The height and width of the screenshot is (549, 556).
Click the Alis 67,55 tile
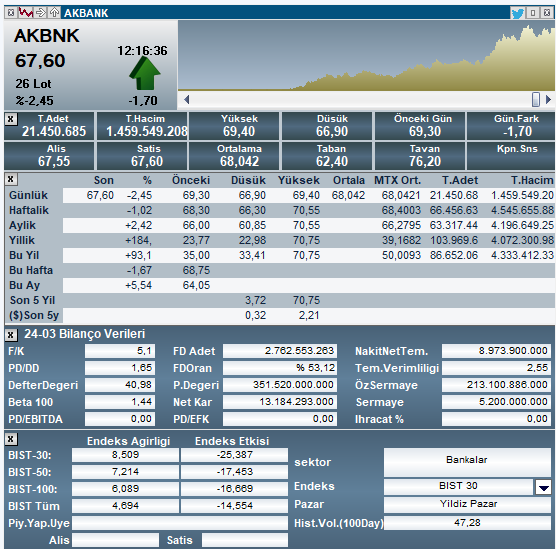(49, 156)
